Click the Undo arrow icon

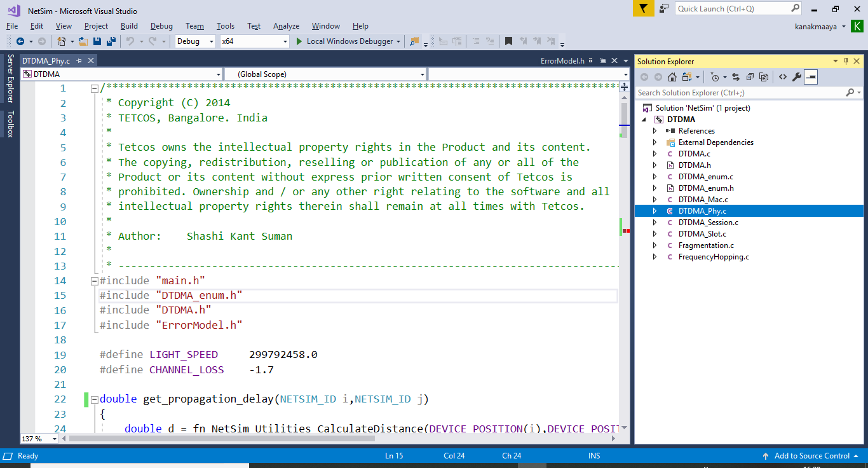(x=130, y=41)
